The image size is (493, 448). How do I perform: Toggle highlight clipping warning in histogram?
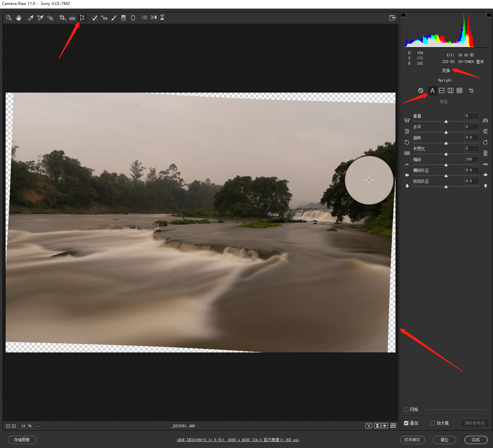[x=489, y=15]
